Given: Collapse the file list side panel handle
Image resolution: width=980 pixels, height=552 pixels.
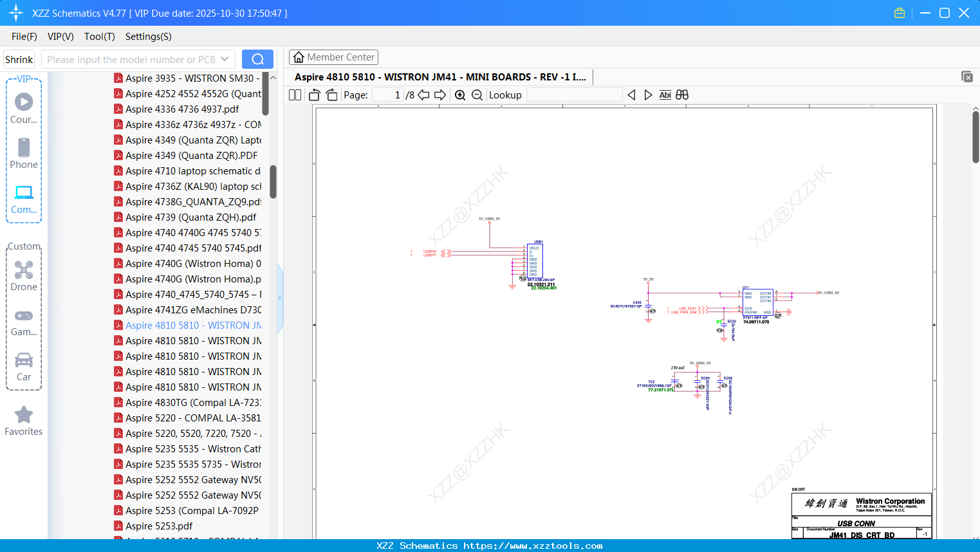Looking at the screenshot, I should tap(280, 298).
